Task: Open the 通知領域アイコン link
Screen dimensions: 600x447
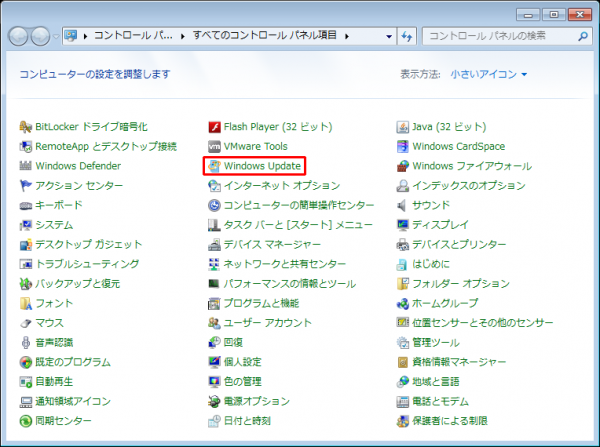Action: pyautogui.click(x=73, y=401)
